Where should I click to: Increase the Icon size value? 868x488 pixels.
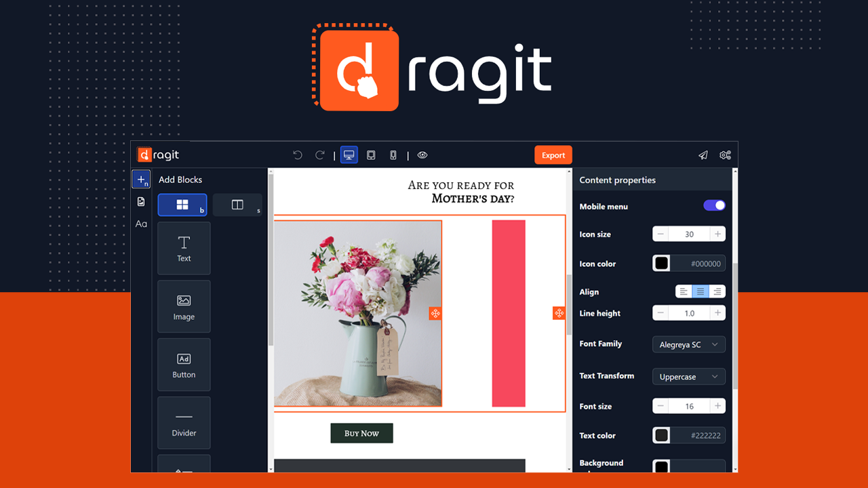click(x=717, y=234)
